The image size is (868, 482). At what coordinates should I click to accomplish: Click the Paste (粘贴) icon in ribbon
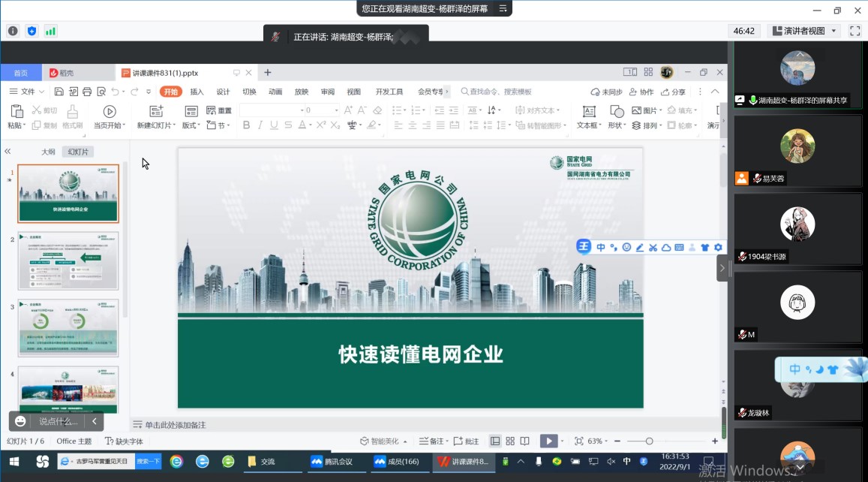[x=16, y=111]
